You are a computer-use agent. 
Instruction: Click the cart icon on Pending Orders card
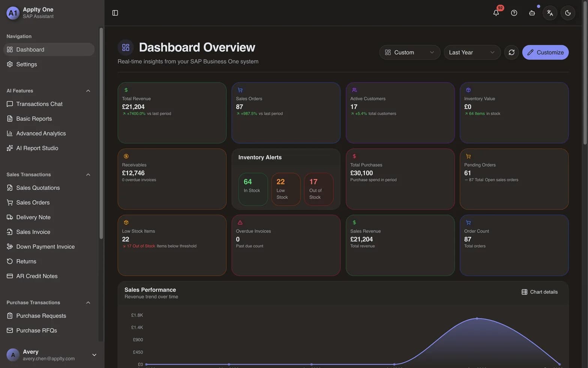468,156
